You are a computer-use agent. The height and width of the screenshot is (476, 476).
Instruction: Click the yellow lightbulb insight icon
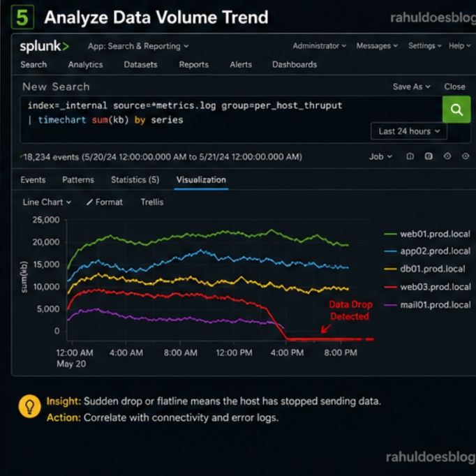[x=29, y=406]
